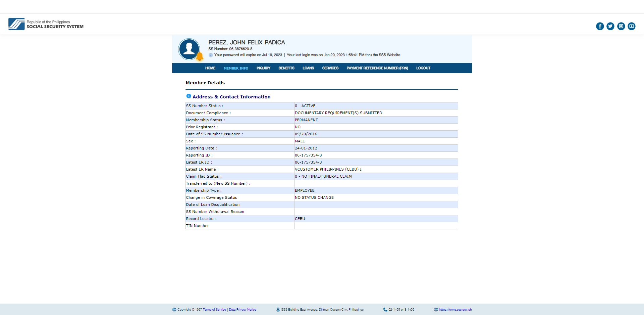Open Payment Reference Number (PRN) menu

(377, 68)
